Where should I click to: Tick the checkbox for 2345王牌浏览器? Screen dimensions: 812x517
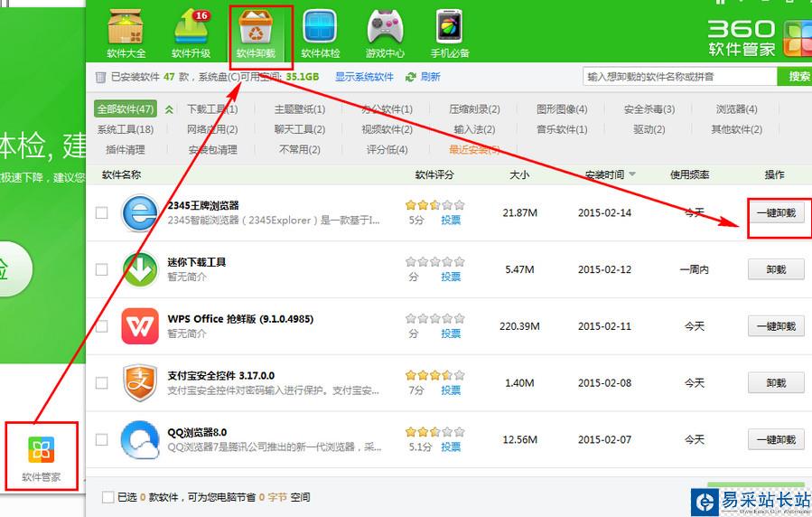point(102,213)
